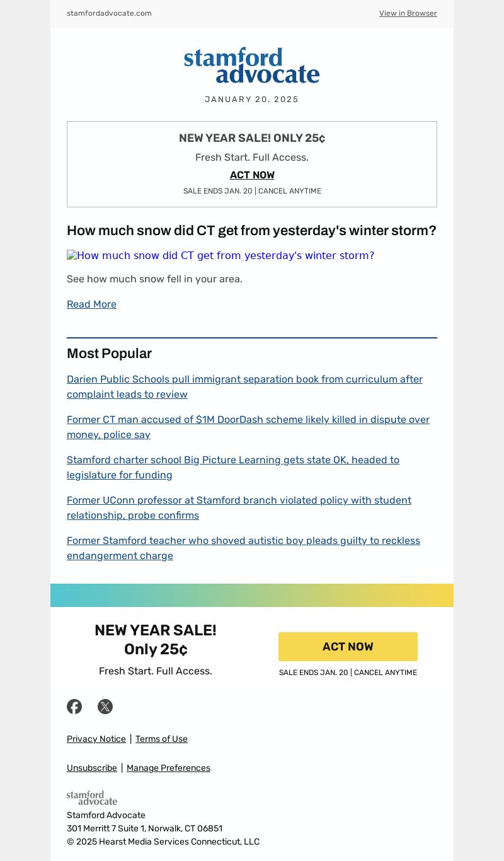
Task: Click Read More under snow story
Action: point(91,304)
